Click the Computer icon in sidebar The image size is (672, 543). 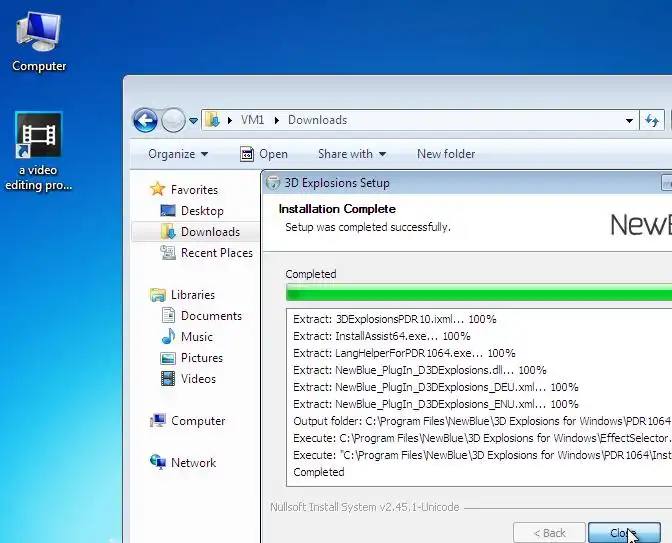coord(158,420)
